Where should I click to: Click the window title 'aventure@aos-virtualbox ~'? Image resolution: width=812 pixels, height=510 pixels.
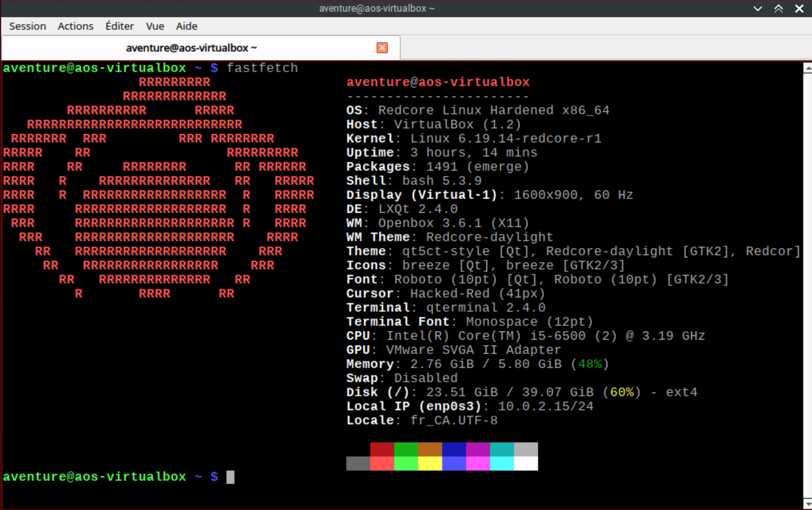click(377, 8)
